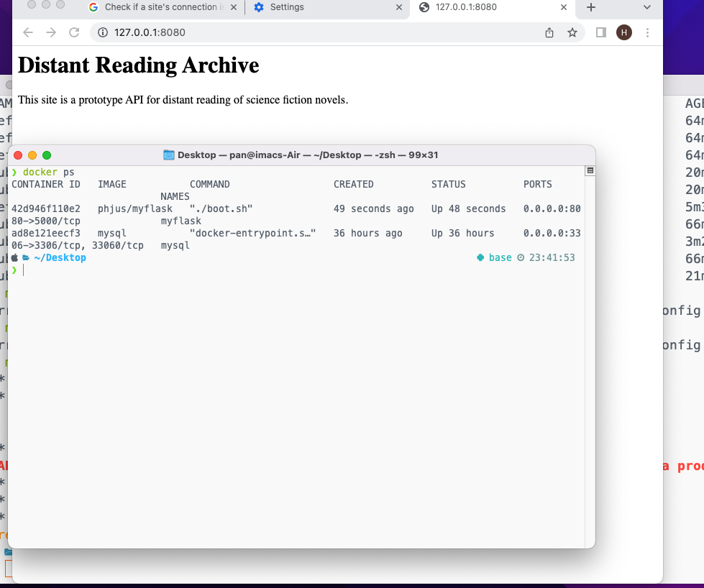Click the folder icon in terminal title bar

pos(169,155)
